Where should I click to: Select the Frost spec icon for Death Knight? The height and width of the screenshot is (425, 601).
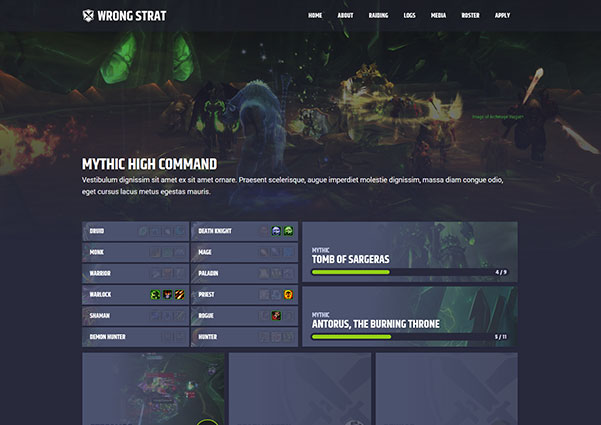tap(276, 231)
